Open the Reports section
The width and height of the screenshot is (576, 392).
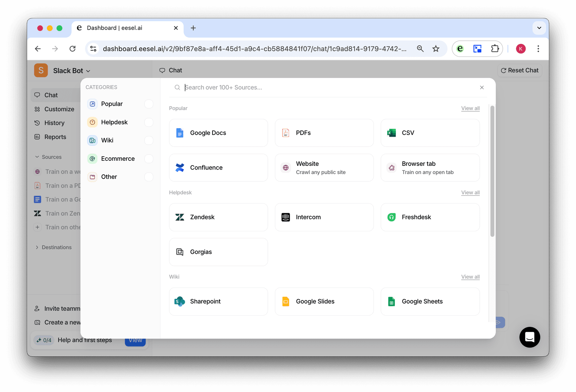[55, 137]
